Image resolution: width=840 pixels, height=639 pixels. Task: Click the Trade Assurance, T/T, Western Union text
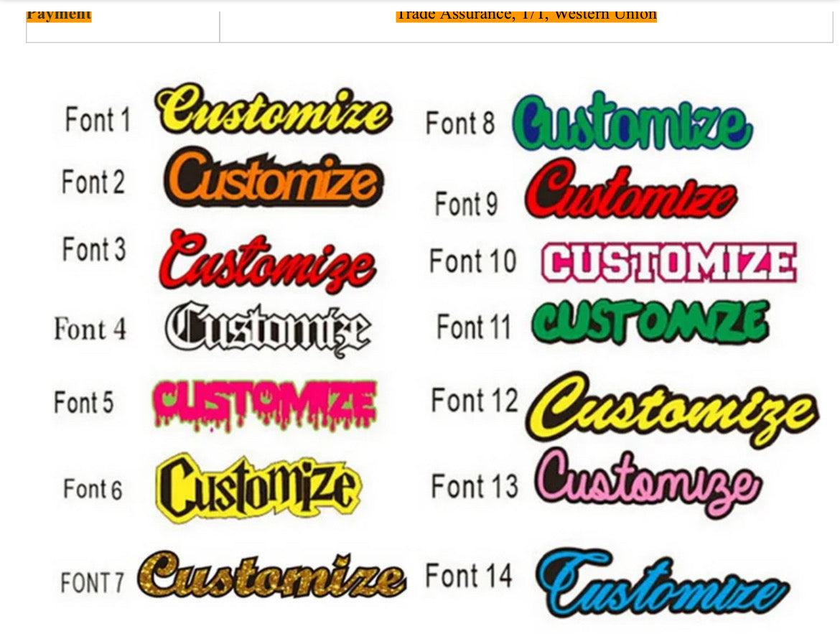(x=526, y=14)
